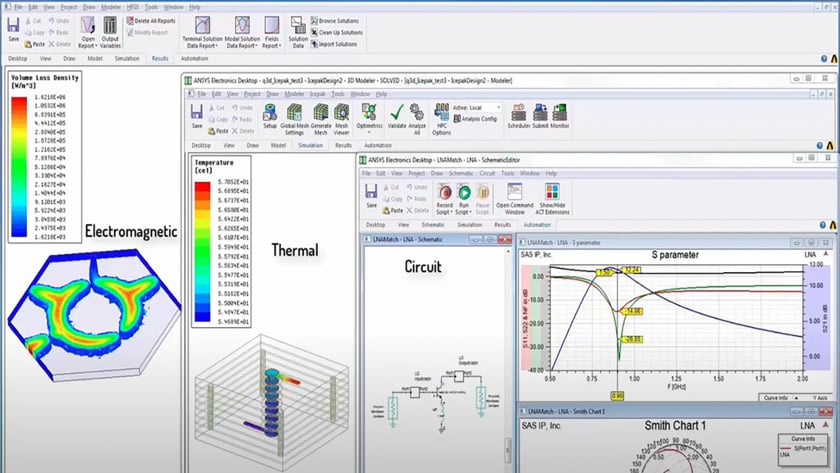Open the Setup icon in Icepak ribbon
Viewport: 840px width, 473px height.
tap(270, 116)
